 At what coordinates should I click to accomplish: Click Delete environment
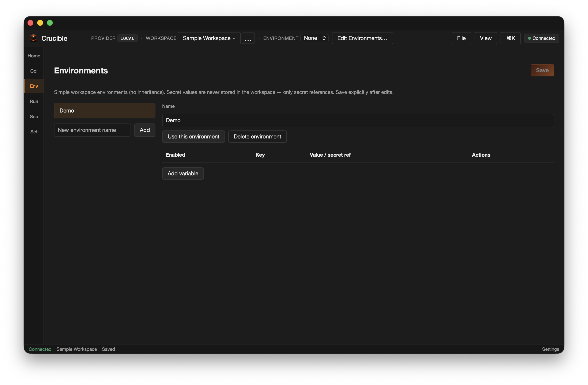tap(257, 137)
